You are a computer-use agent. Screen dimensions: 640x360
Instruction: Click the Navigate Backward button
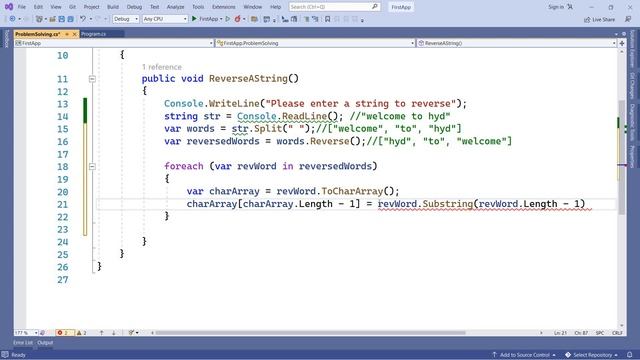pyautogui.click(x=12, y=19)
